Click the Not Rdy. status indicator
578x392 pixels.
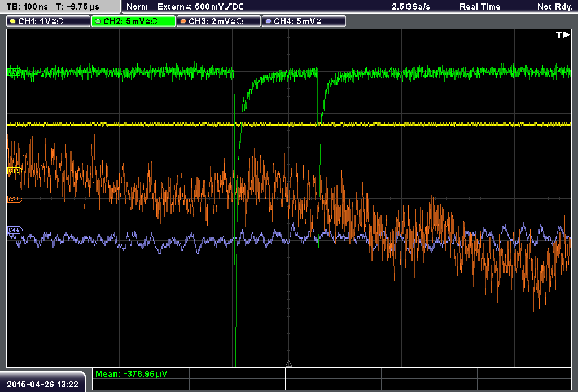tap(555, 7)
